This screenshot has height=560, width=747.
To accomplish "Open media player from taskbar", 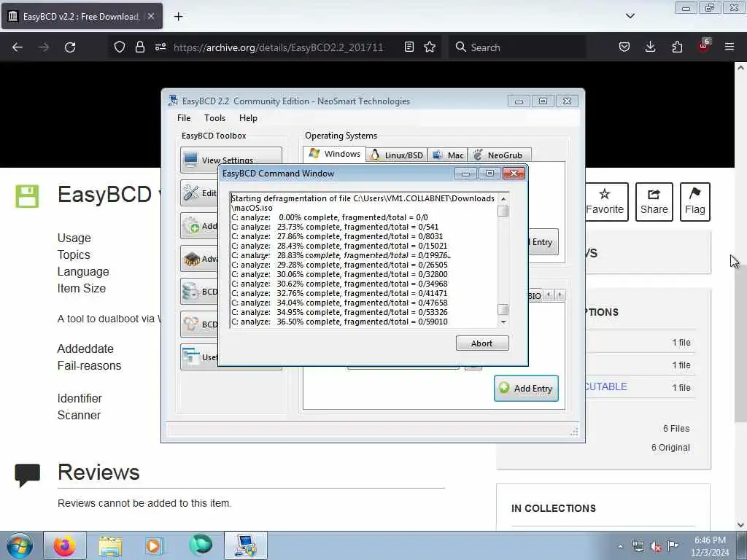I will pyautogui.click(x=154, y=545).
